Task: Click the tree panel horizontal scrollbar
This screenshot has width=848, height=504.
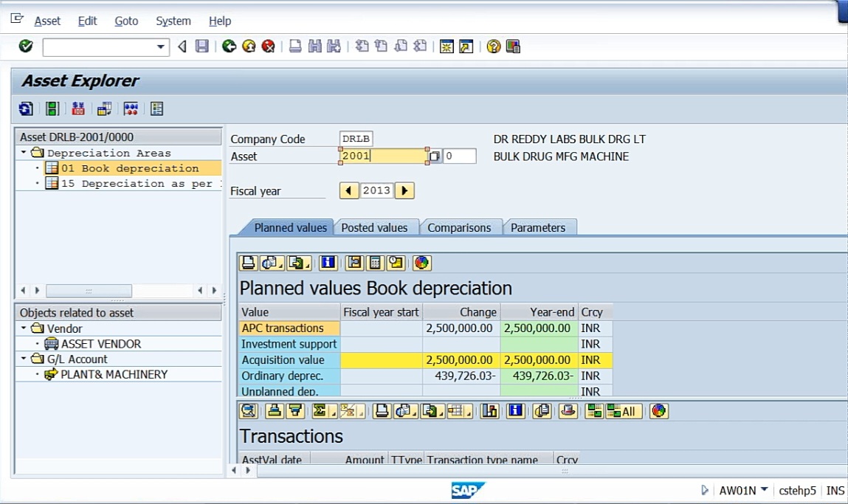Action: (x=89, y=291)
